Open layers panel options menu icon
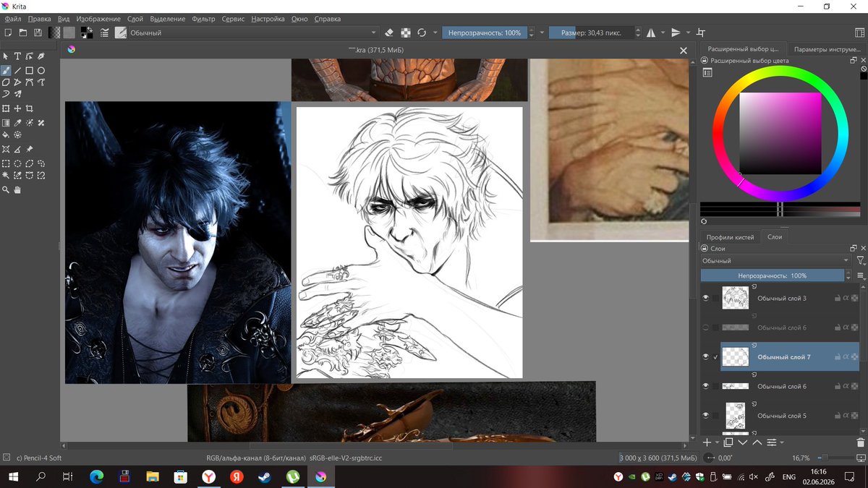 point(861,275)
